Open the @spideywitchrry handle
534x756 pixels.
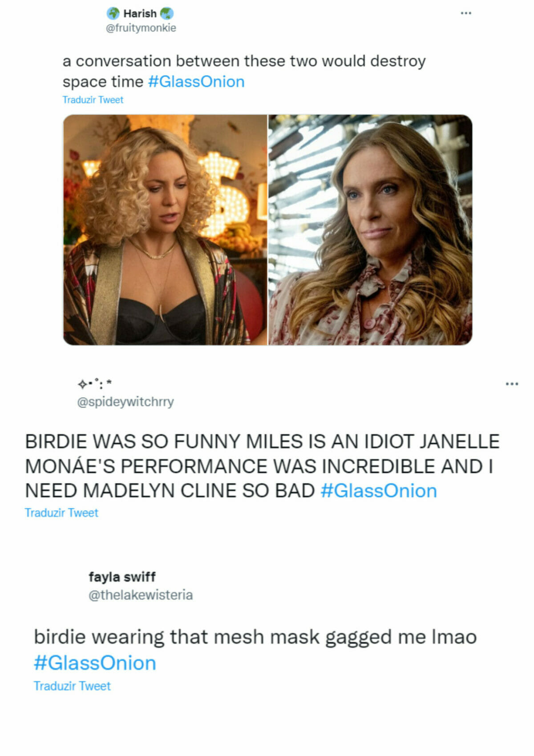click(x=125, y=402)
